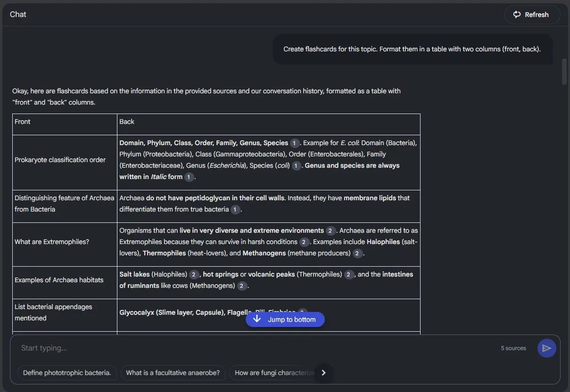
Task: Click the refresh arrow icon
Action: pyautogui.click(x=517, y=15)
